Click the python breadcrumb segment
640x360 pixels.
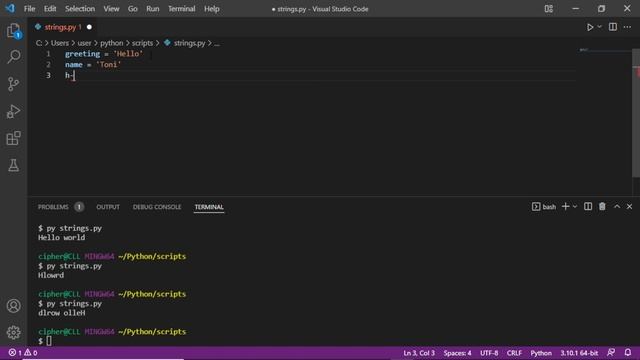[x=111, y=43]
